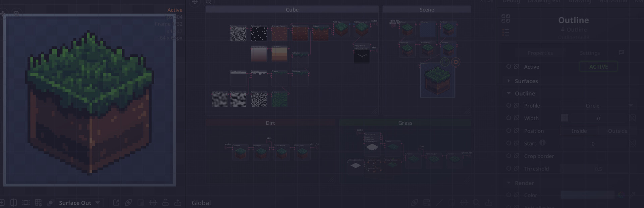Switch to the Settings tab

(x=590, y=53)
